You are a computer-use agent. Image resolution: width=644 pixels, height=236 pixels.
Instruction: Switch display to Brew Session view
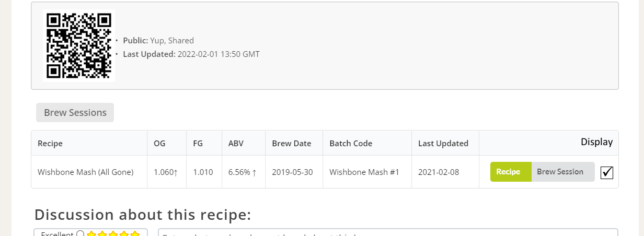point(560,172)
